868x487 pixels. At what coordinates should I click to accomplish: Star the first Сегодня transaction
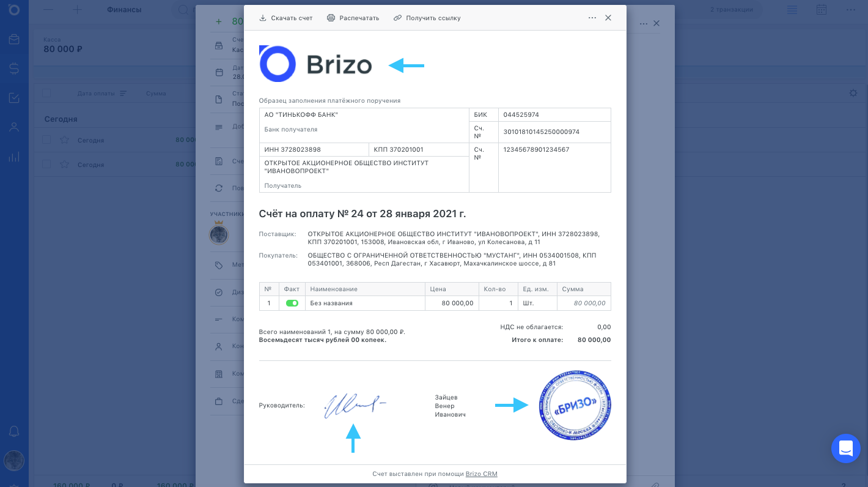[64, 140]
